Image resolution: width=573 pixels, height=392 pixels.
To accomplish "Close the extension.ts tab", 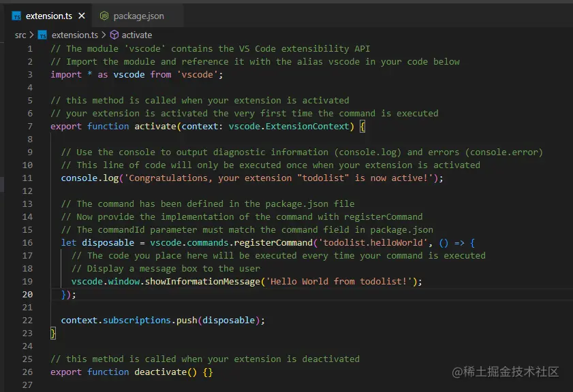I will (x=82, y=16).
